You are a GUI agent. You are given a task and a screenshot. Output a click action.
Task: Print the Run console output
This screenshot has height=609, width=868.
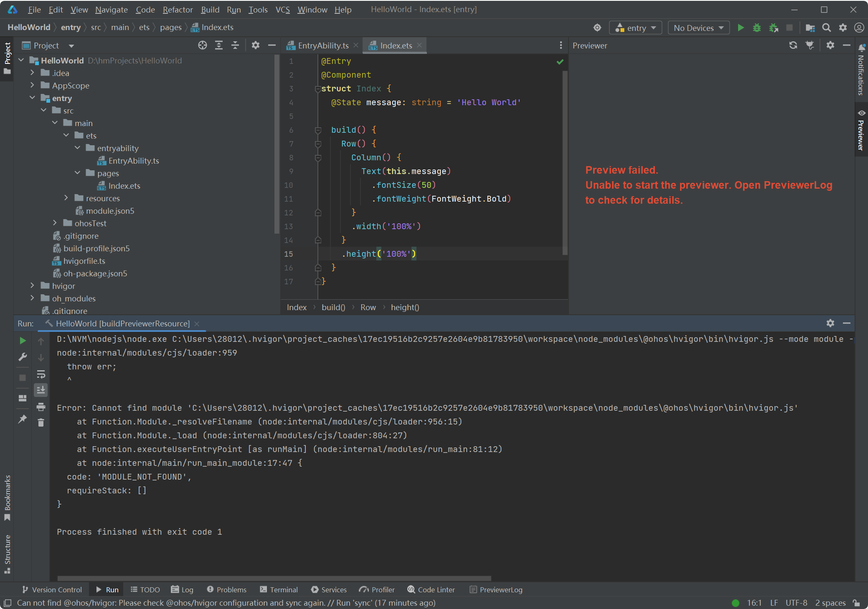(41, 407)
